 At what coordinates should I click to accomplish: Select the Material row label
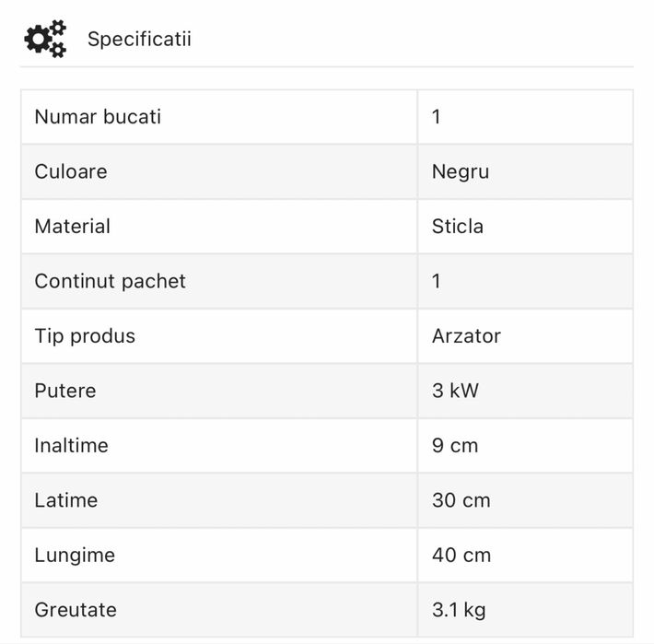[73, 227]
